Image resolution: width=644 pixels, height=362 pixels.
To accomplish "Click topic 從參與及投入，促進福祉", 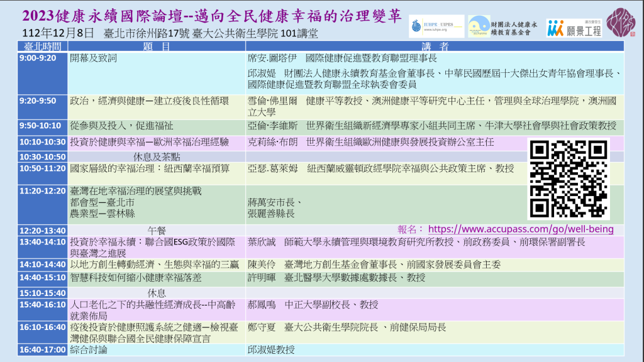I will click(121, 126).
